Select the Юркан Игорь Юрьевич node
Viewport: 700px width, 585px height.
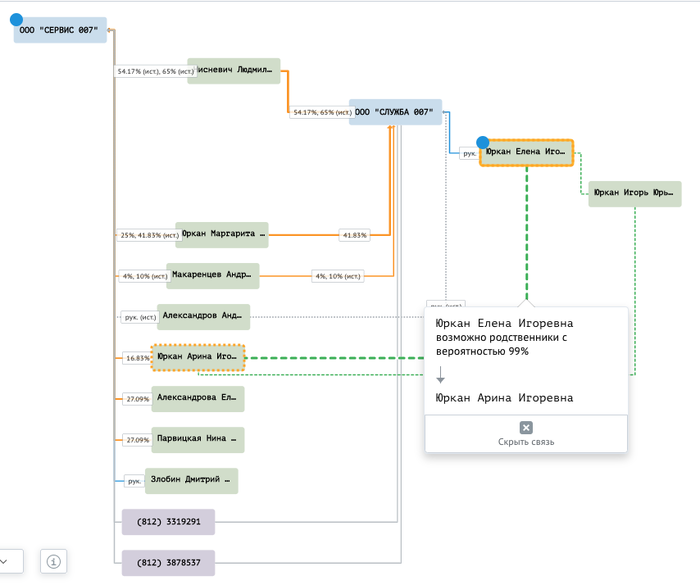coord(634,193)
